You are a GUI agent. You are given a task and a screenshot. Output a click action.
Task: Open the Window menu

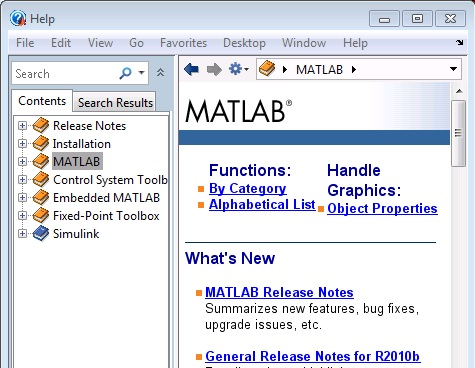[x=304, y=43]
